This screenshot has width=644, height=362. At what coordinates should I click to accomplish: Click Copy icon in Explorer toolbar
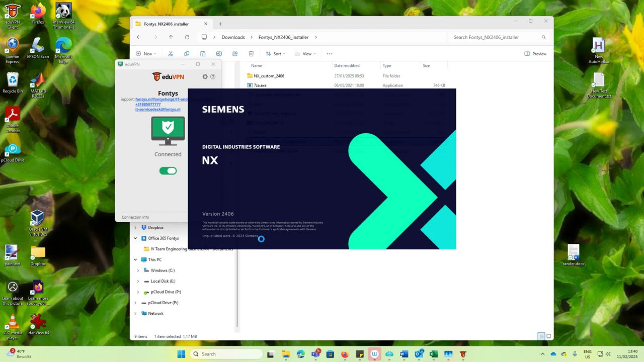(187, 54)
